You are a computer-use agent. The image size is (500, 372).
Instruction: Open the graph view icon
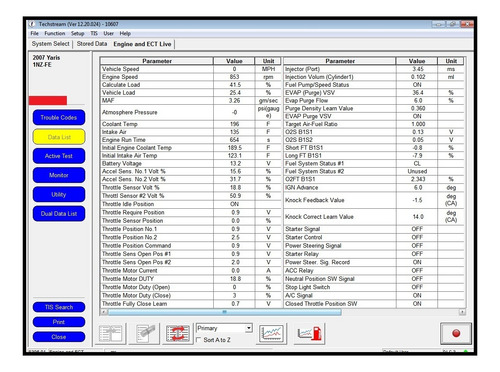tap(271, 333)
